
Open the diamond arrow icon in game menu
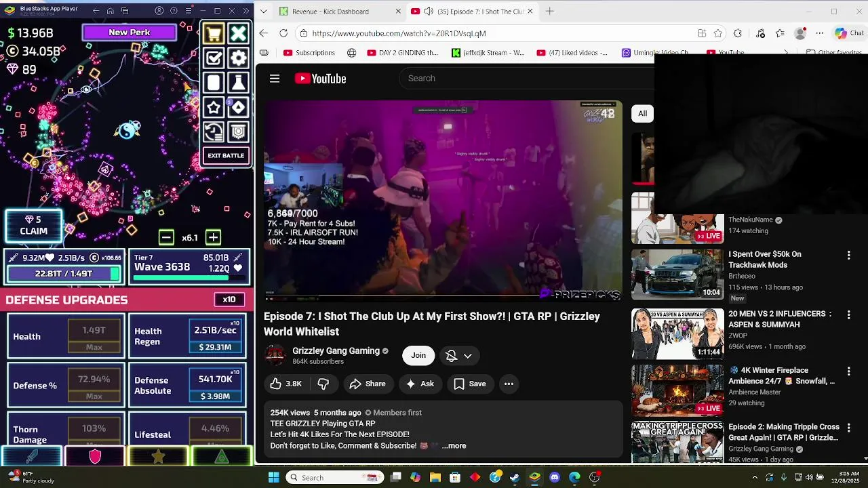(238, 107)
